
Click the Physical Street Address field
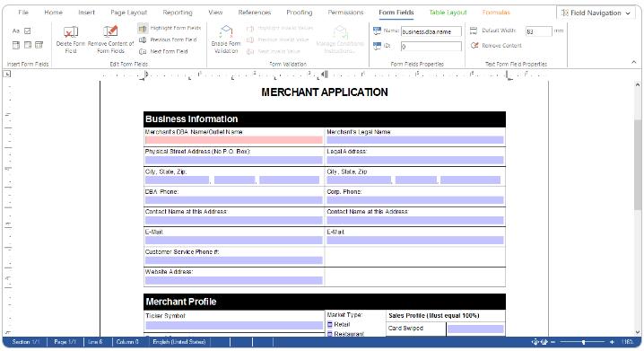(x=234, y=161)
